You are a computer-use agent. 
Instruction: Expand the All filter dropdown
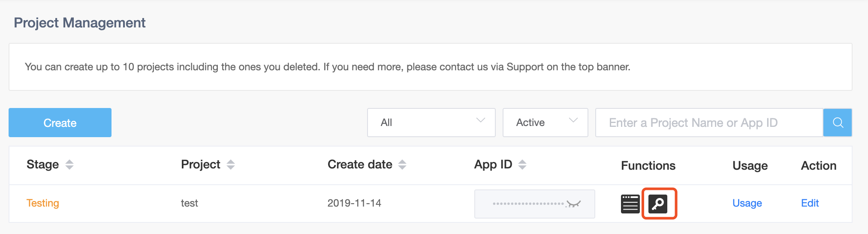pos(431,123)
